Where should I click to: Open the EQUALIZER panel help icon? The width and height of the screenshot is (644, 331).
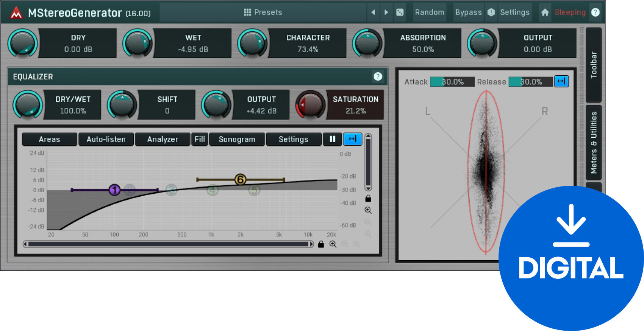click(x=378, y=76)
